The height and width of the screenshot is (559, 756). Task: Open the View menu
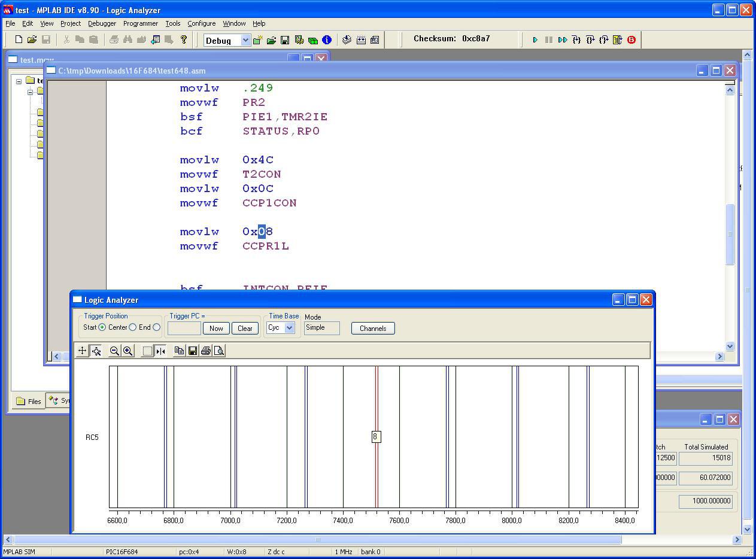tap(47, 23)
